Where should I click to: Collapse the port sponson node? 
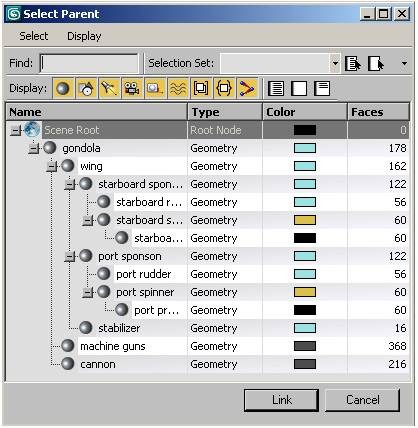point(69,257)
